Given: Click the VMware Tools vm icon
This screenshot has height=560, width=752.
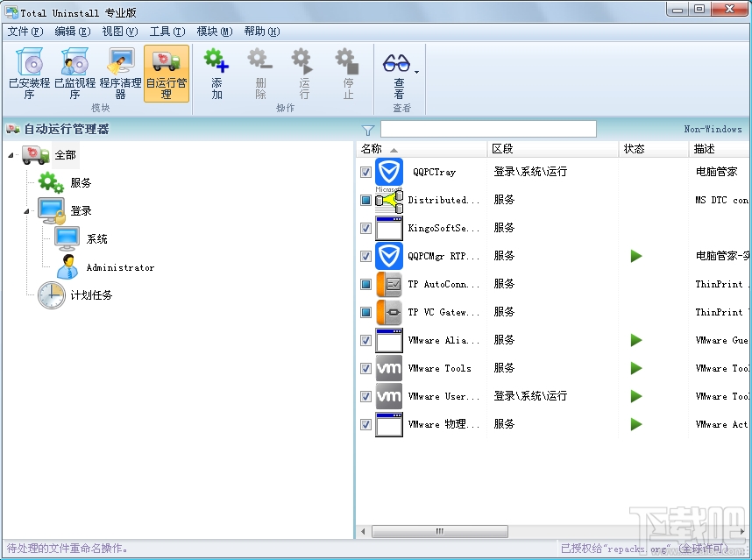Looking at the screenshot, I should pyautogui.click(x=388, y=368).
